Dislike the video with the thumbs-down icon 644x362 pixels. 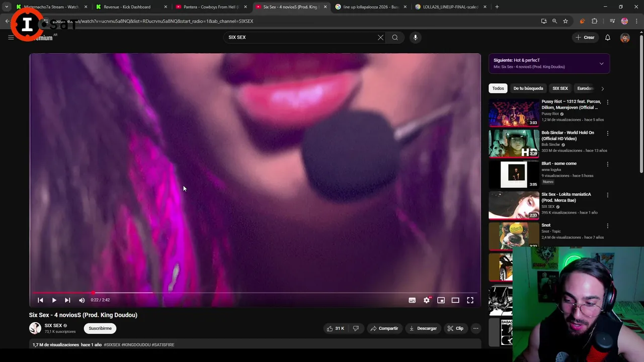click(x=356, y=328)
